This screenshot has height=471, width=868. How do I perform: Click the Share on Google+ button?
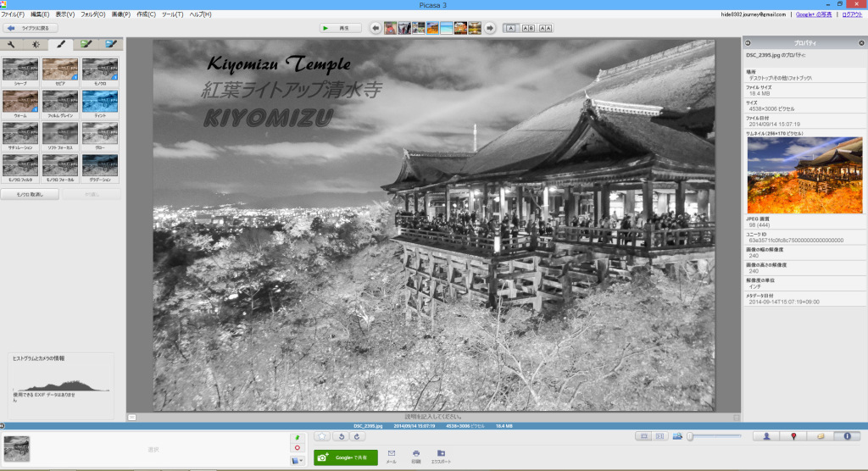[x=346, y=457]
